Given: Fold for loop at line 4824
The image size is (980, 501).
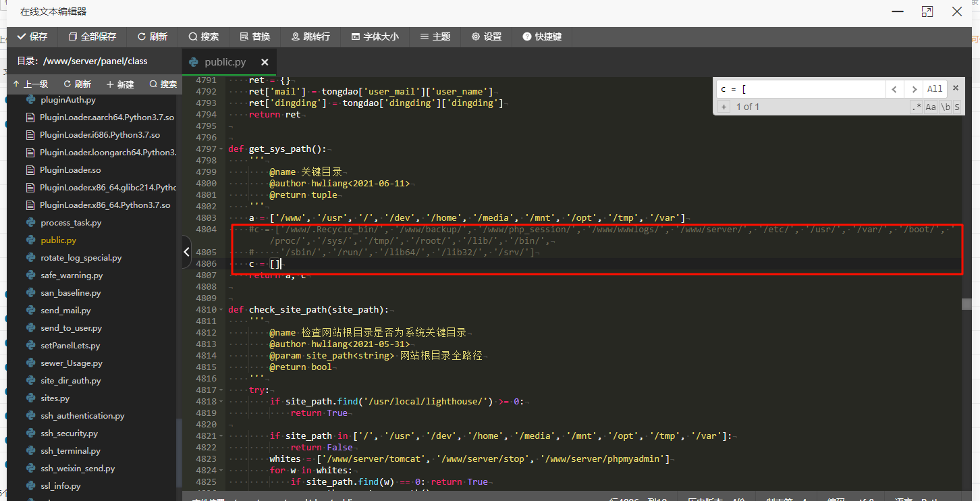Looking at the screenshot, I should [222, 471].
